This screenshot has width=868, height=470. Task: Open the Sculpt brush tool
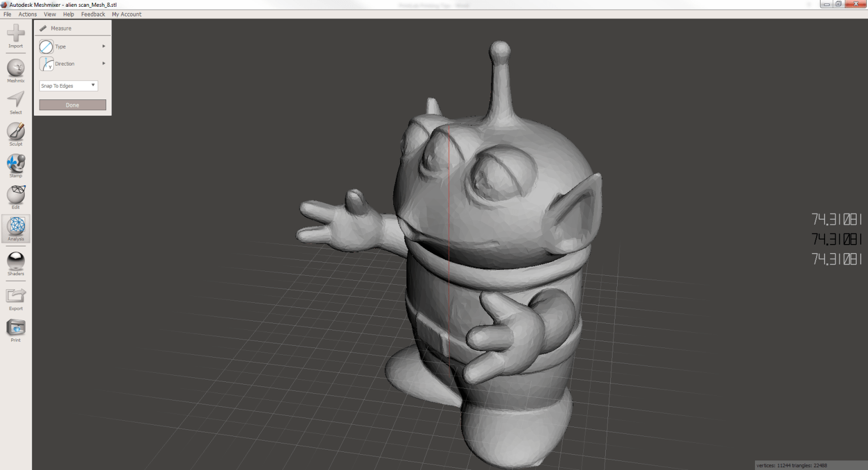pos(16,134)
